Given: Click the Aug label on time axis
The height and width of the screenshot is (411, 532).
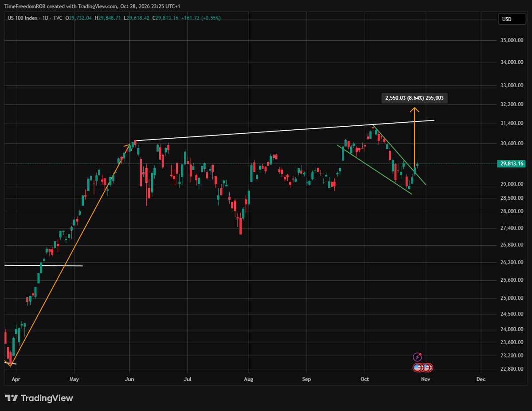Looking at the screenshot, I should 249,380.
